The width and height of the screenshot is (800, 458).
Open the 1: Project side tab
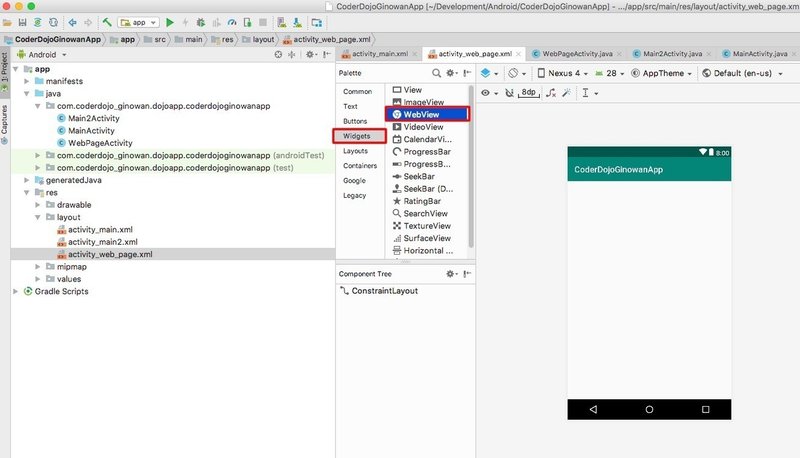click(x=5, y=71)
